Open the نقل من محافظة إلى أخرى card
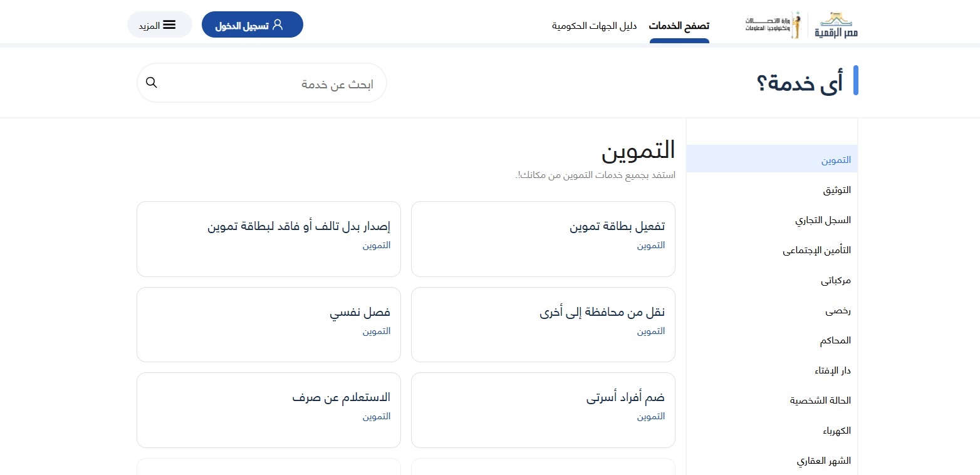This screenshot has width=980, height=475. pyautogui.click(x=543, y=325)
